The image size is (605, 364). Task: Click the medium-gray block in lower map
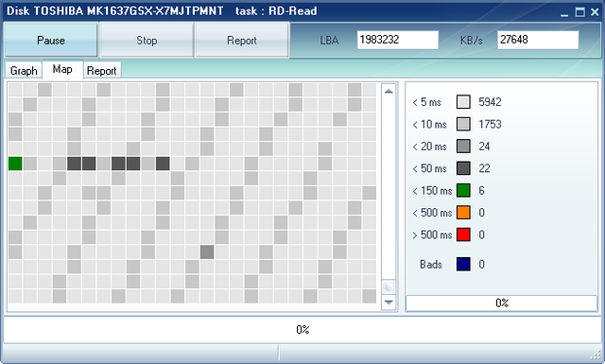click(x=207, y=252)
